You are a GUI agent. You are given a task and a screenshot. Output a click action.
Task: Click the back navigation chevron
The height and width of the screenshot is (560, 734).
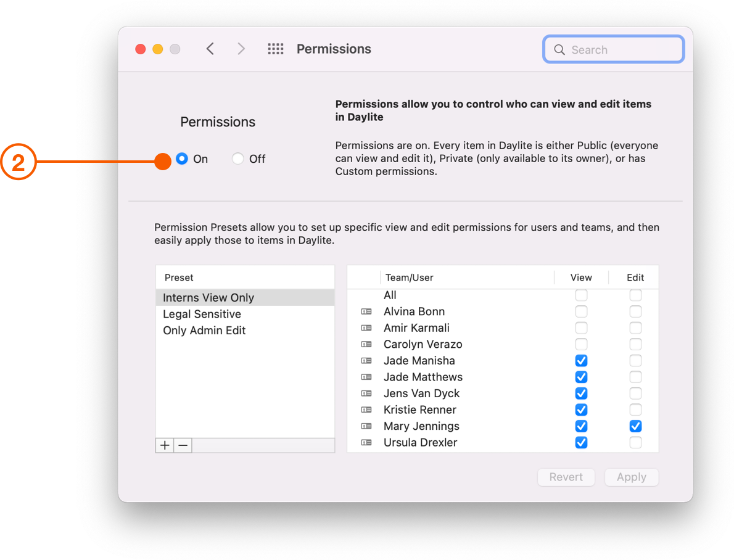coord(210,48)
